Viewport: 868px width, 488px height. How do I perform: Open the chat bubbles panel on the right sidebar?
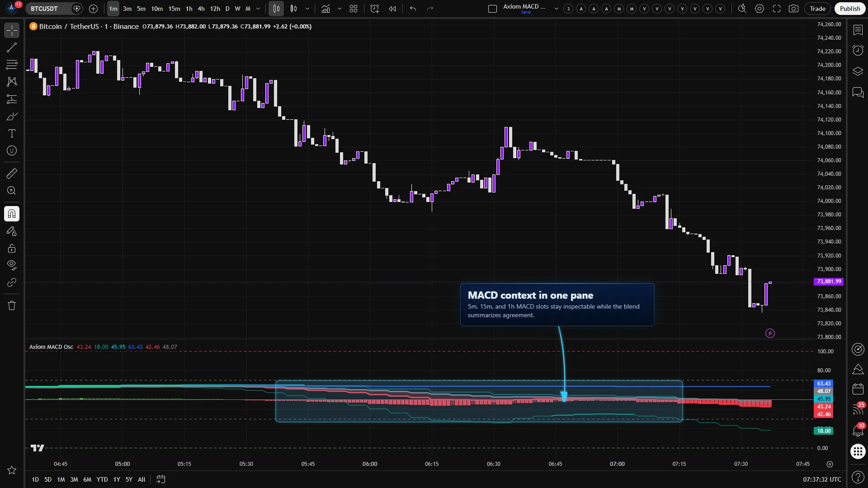[858, 93]
